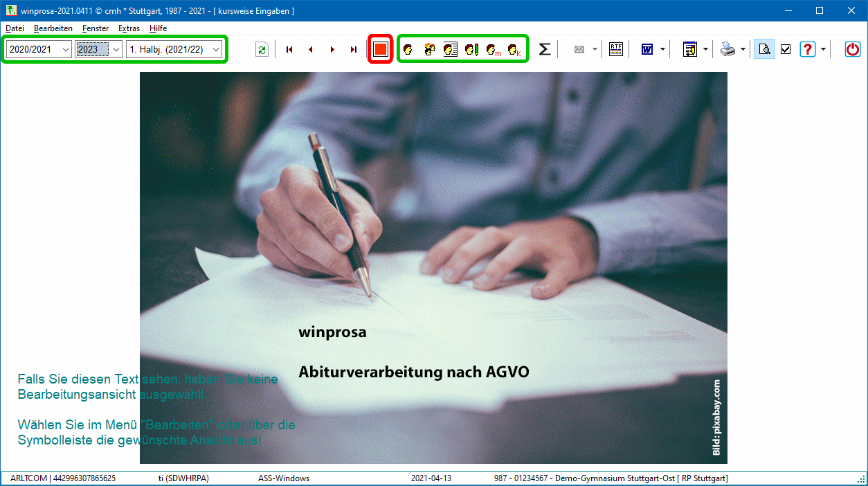Click the red square stop button

[x=380, y=49]
